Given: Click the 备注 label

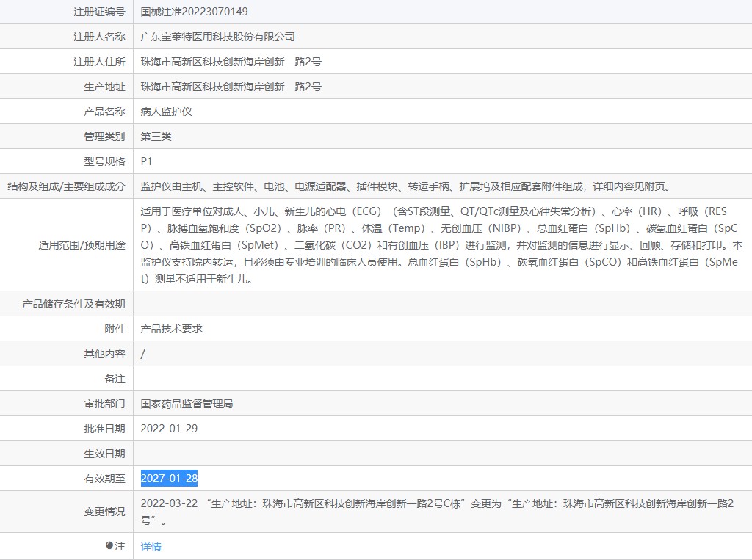Looking at the screenshot, I should click(x=115, y=379).
